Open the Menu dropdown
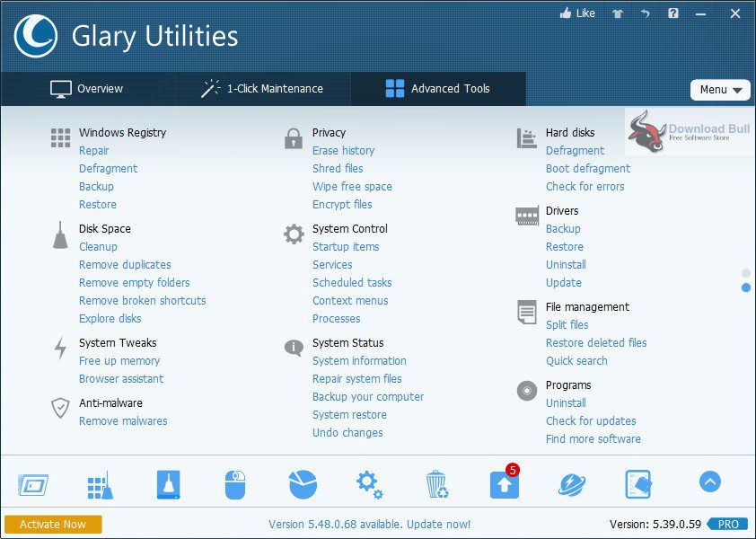756x539 pixels. (720, 90)
